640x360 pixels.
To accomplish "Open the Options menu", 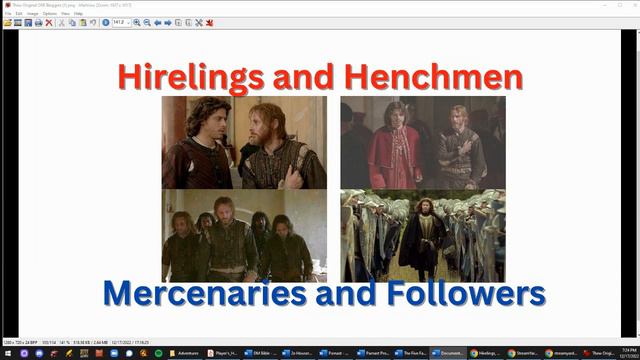I will [50, 13].
